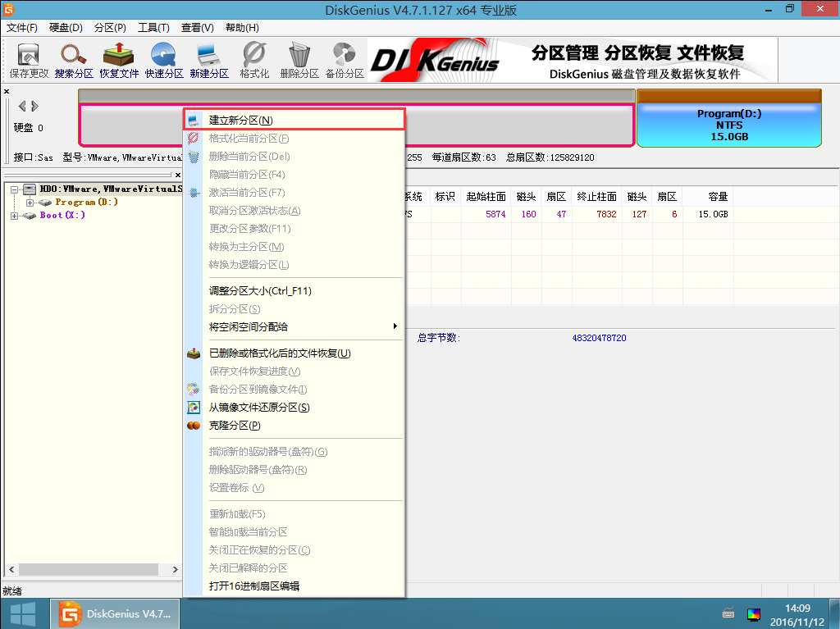The width and height of the screenshot is (840, 629).
Task: Go to next disk with right arrow
Action: 34,106
